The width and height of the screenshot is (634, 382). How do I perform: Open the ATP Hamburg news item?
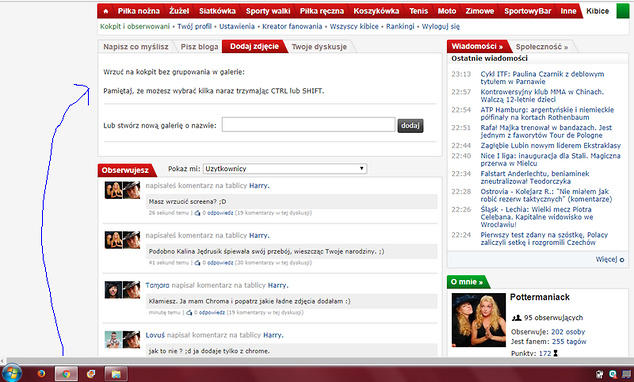[x=547, y=114]
